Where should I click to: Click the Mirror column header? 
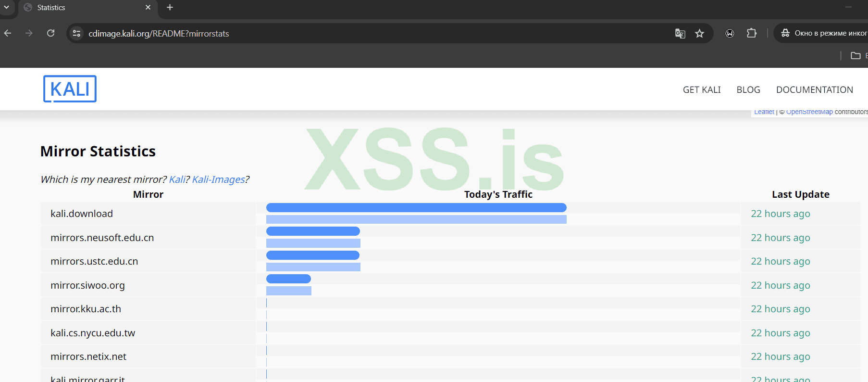148,194
